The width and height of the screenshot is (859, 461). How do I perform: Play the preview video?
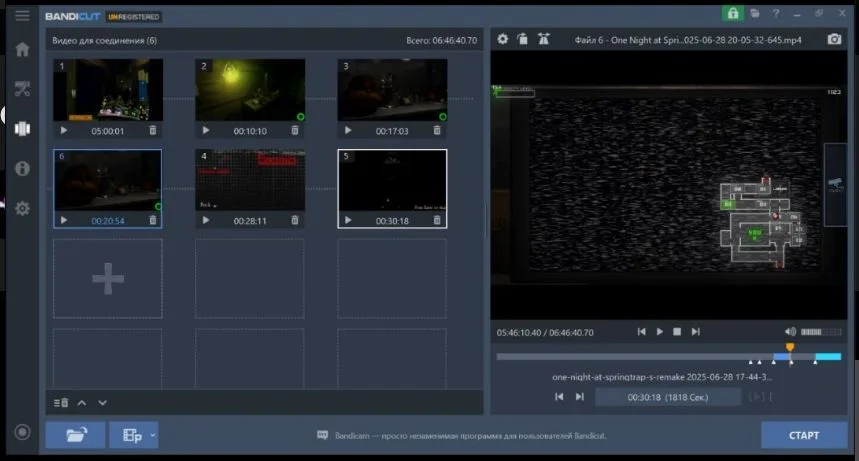(x=660, y=332)
